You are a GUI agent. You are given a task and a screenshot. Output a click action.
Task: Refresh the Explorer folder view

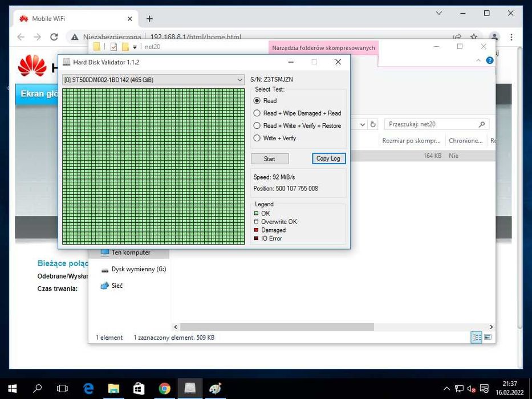click(373, 124)
